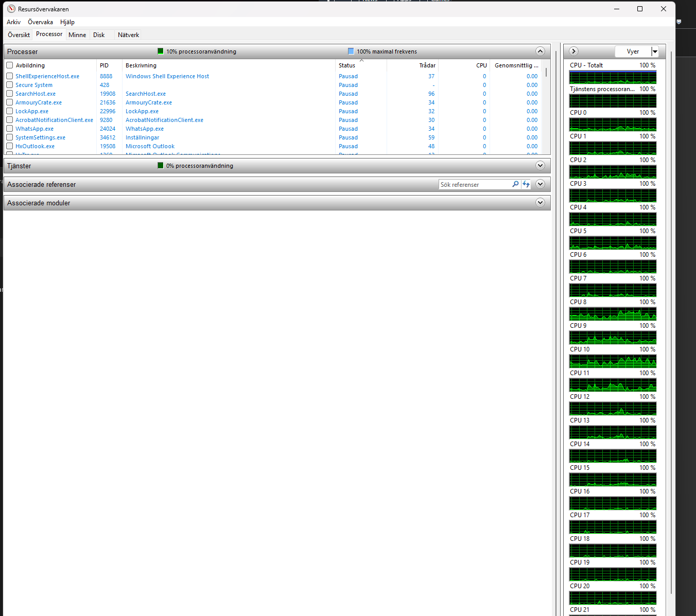696x616 pixels.
Task: Tick the WhatsApp.exe process checkbox
Action: point(9,129)
